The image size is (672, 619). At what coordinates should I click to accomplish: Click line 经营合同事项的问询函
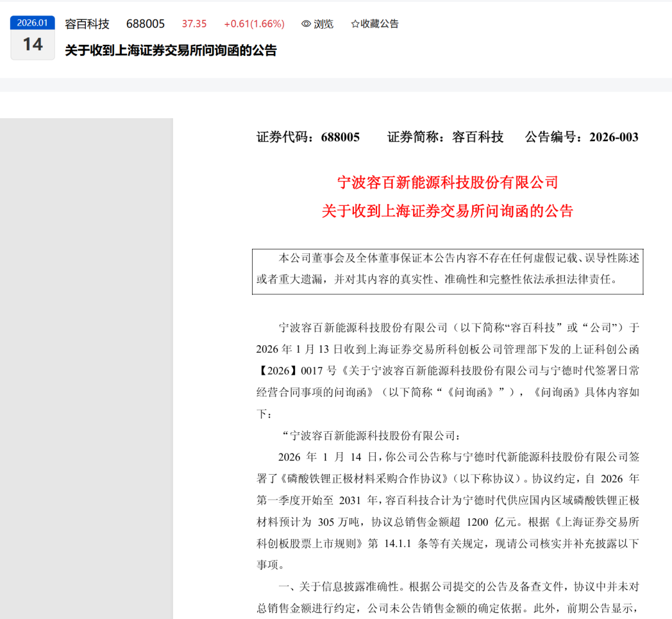[x=447, y=392]
